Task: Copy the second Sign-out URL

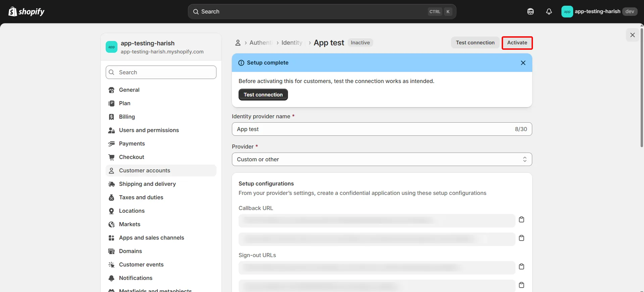Action: pos(522,285)
